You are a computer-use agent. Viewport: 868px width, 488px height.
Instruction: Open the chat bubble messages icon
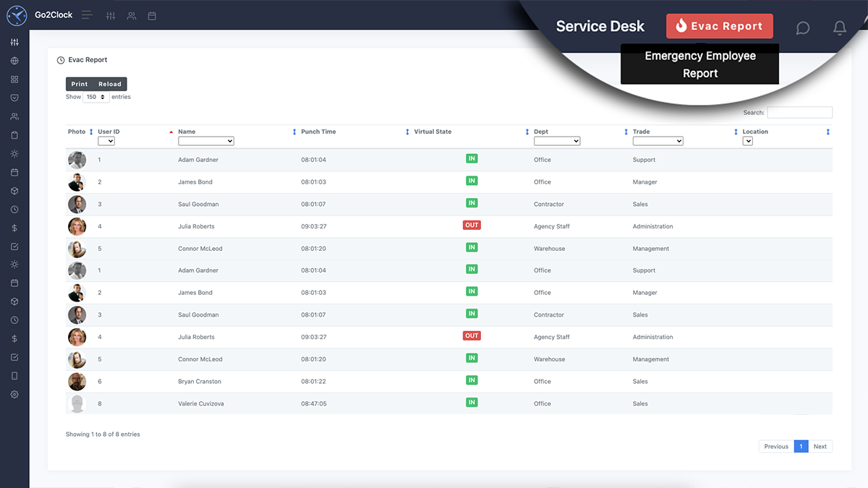click(802, 28)
